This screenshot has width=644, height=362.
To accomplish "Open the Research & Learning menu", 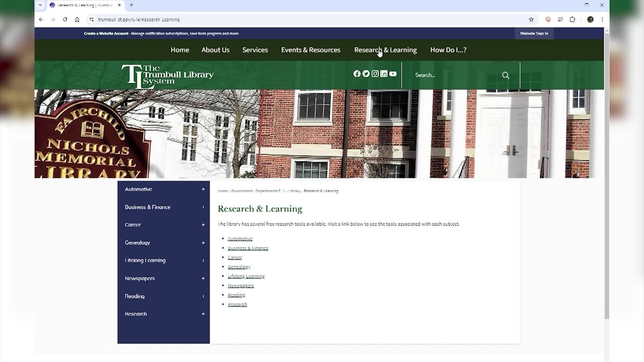I will (x=385, y=50).
